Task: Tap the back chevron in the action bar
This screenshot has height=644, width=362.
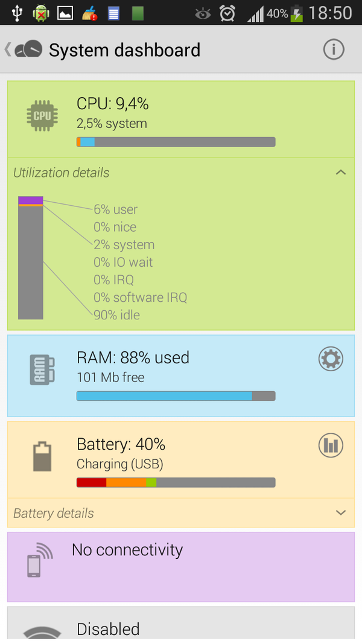Action: pos(7,49)
